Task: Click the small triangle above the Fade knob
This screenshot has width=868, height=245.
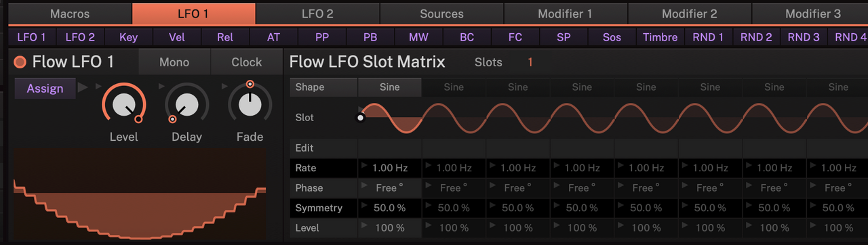Action: [x=224, y=86]
